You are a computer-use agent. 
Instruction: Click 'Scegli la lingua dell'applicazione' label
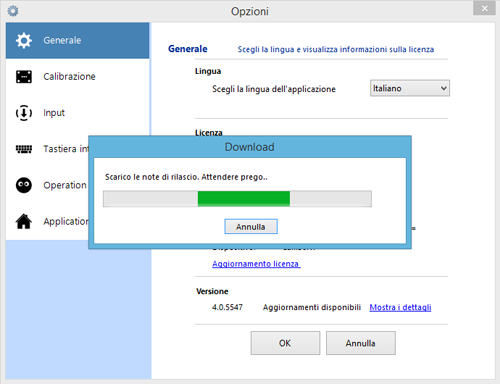274,89
